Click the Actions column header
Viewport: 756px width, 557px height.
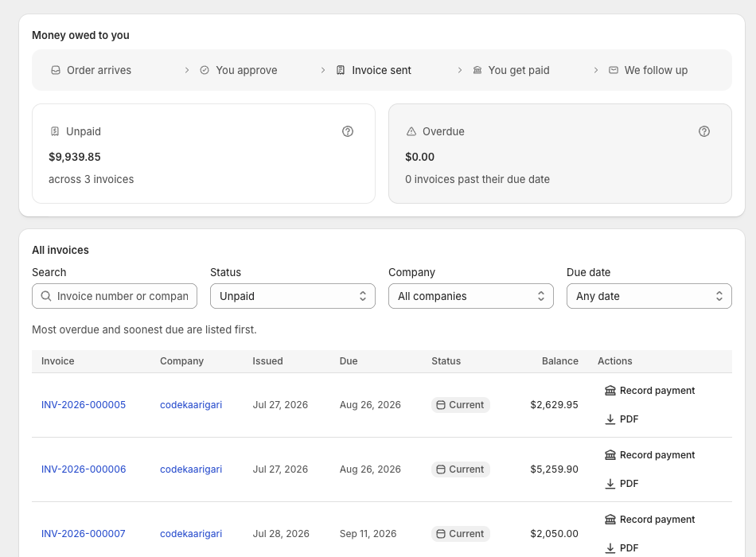point(614,361)
